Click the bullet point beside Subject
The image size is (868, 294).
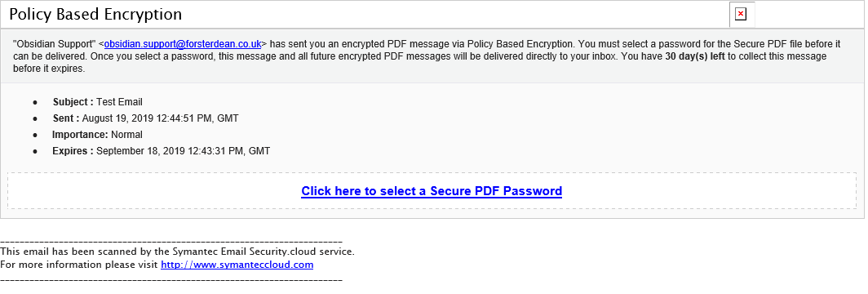tap(35, 102)
